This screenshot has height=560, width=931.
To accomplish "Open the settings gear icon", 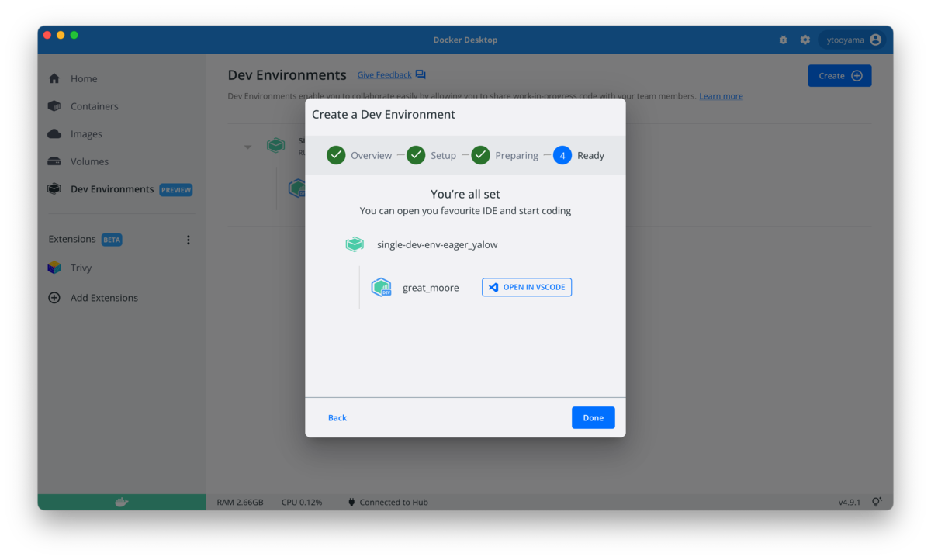I will click(x=805, y=40).
